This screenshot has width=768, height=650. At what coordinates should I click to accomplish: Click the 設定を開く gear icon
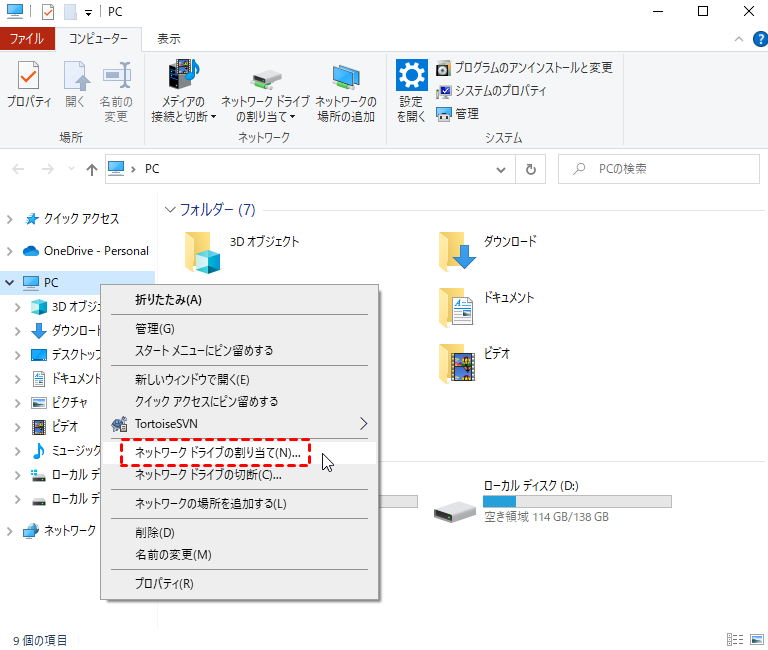point(411,75)
